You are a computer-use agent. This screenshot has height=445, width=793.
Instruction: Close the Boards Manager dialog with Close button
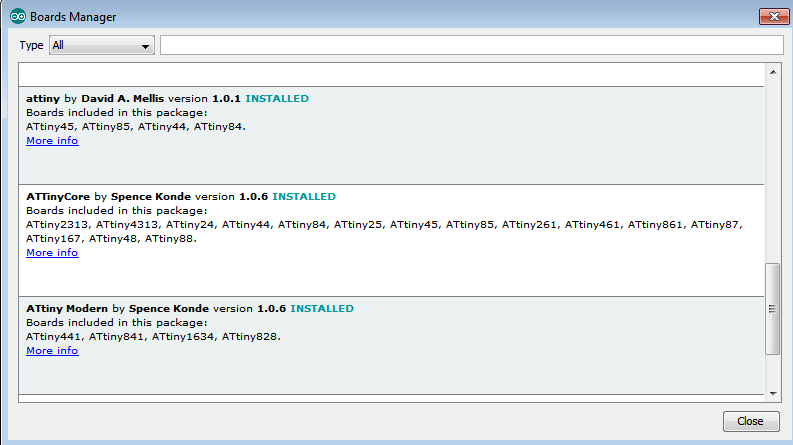point(751,421)
